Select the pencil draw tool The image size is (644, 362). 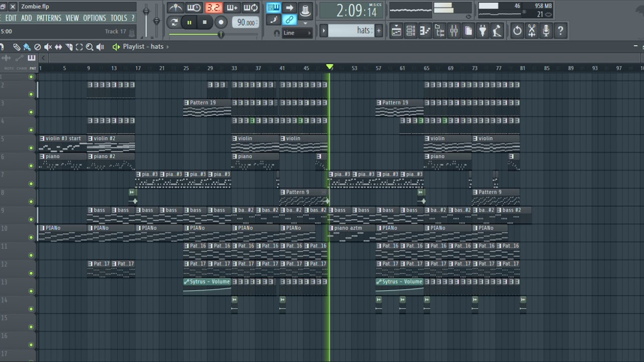tap(17, 47)
